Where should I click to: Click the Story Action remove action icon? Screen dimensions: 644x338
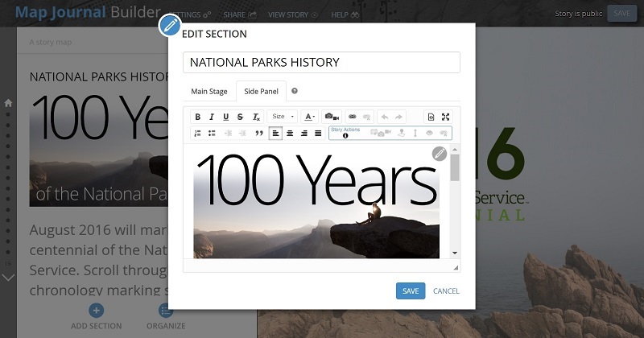(444, 133)
